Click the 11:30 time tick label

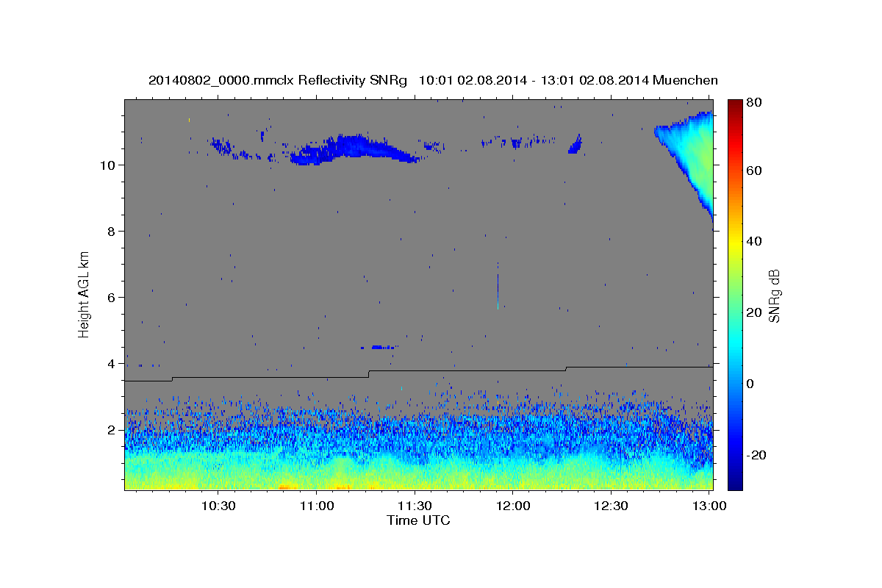tap(415, 506)
